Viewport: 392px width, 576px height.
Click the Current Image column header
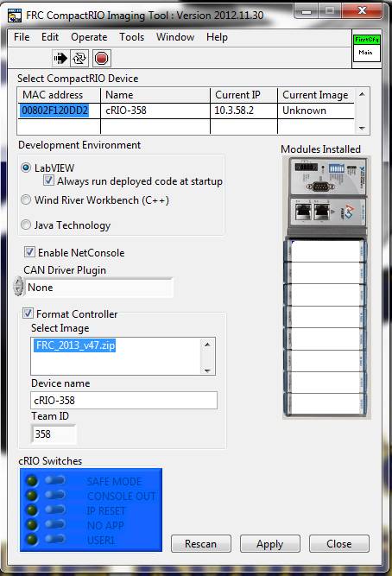(315, 95)
